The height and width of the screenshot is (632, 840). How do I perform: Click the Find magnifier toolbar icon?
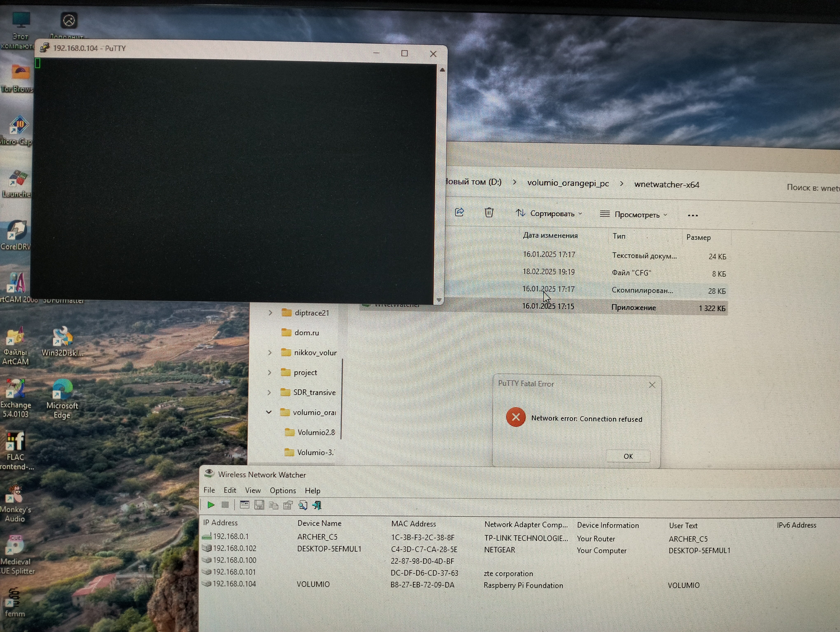tap(303, 505)
